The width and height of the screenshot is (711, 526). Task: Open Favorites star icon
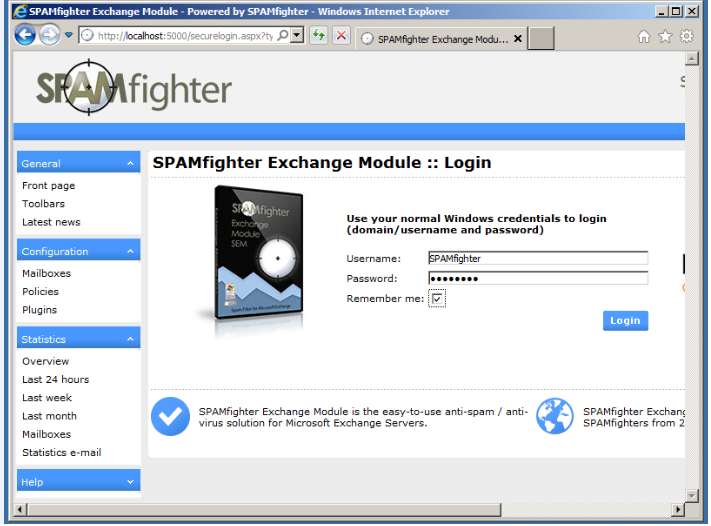[665, 36]
